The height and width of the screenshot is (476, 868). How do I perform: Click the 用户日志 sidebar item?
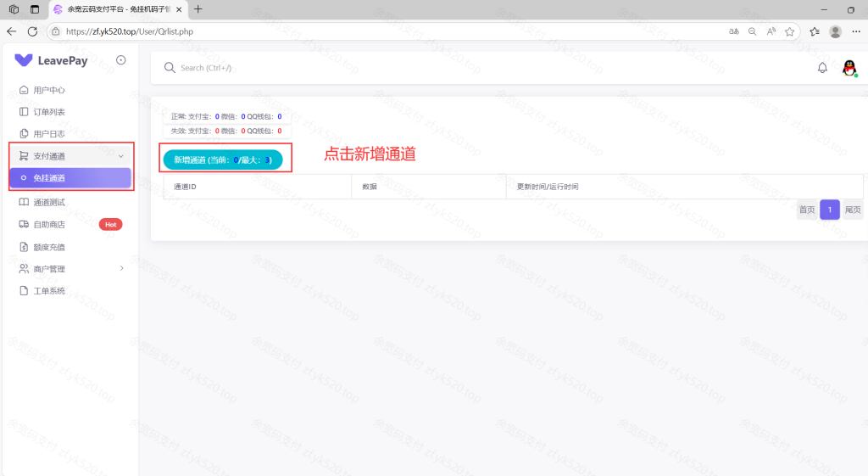coord(49,134)
